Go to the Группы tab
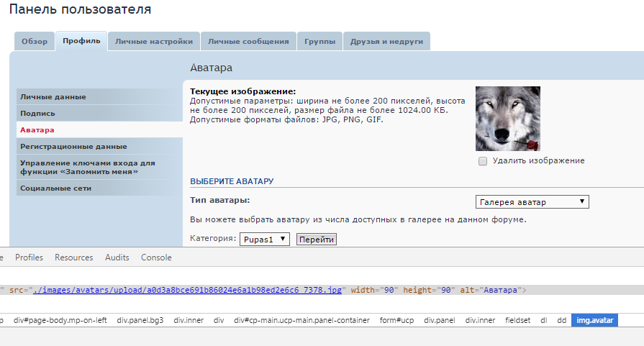 [319, 41]
